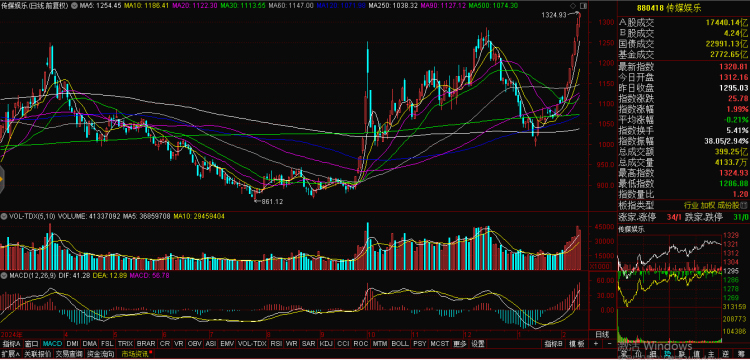Open the round dropdown beside 传媒娱乐 title
This screenshot has height=360, width=750.
coord(74,6)
